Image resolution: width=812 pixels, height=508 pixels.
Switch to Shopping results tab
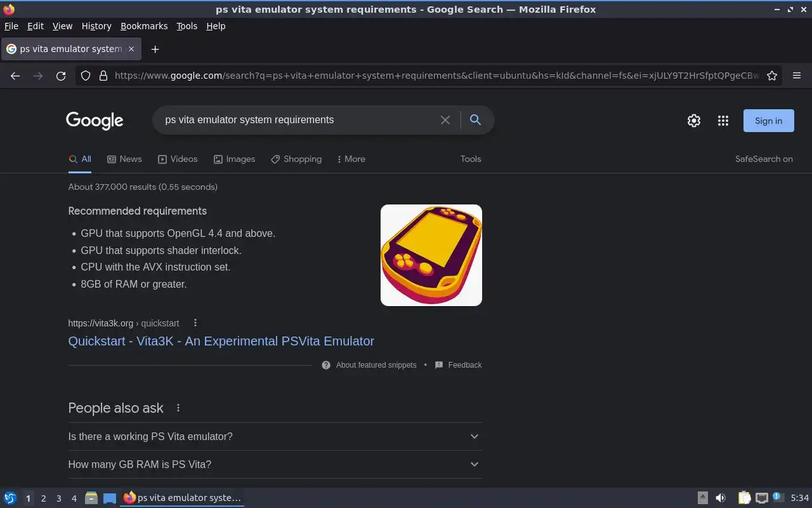(296, 159)
